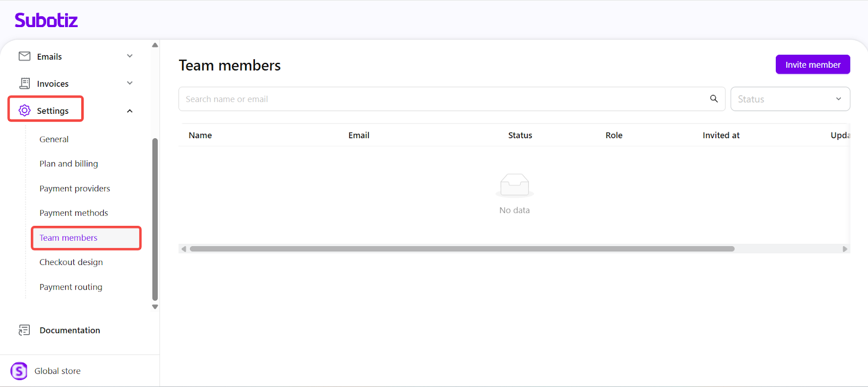Viewport: 868px width, 387px height.
Task: Expand the Emails menu chevron
Action: [130, 56]
